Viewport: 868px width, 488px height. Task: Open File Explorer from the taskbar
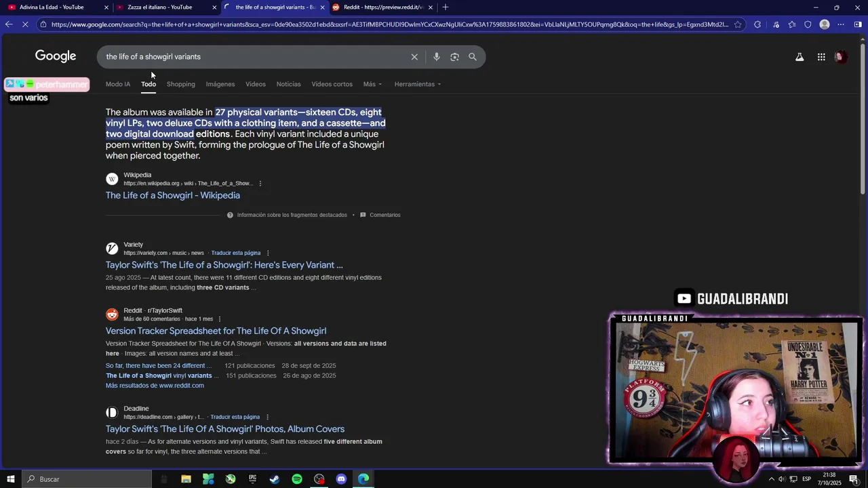(186, 479)
